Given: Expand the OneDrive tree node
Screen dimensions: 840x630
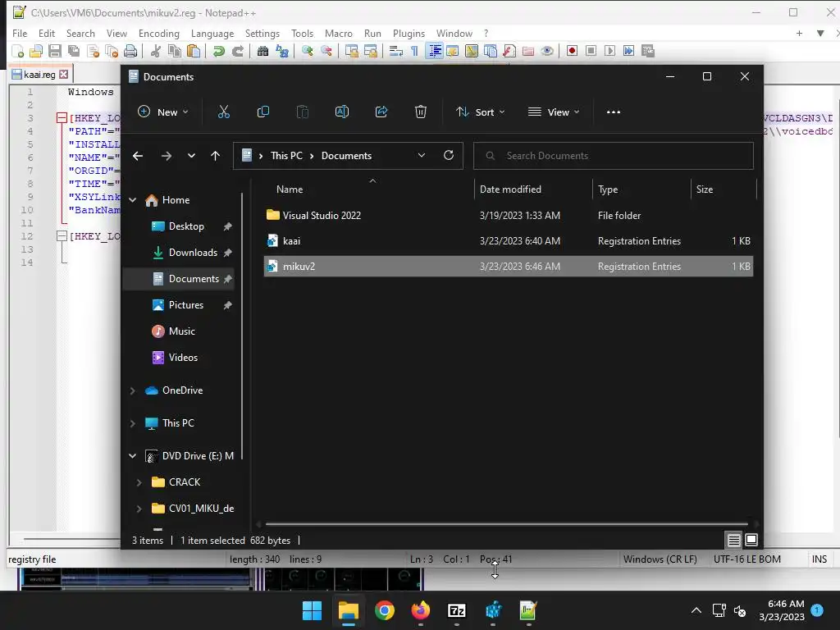Looking at the screenshot, I should point(133,390).
